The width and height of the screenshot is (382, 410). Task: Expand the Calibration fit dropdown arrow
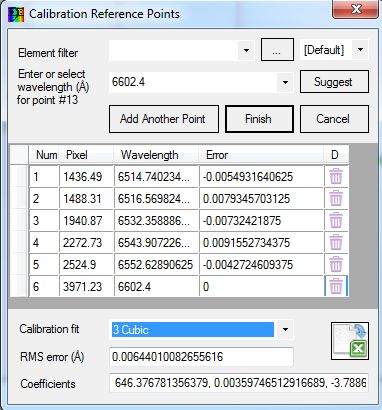tap(285, 330)
